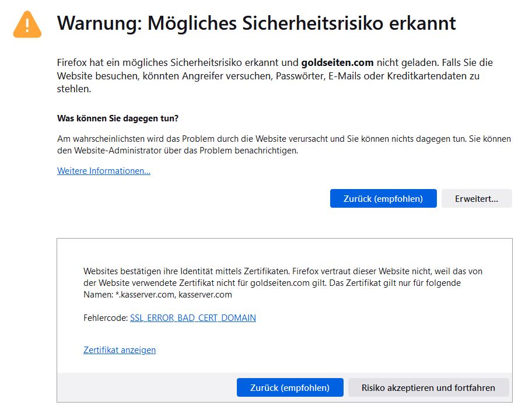Click the orange warning triangle icon
The width and height of the screenshot is (532, 416).
[27, 24]
